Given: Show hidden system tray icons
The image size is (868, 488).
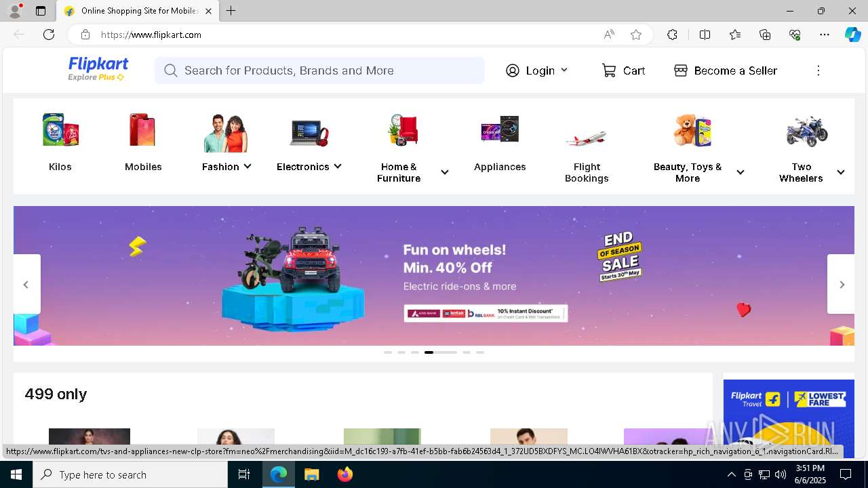Looking at the screenshot, I should point(731,474).
